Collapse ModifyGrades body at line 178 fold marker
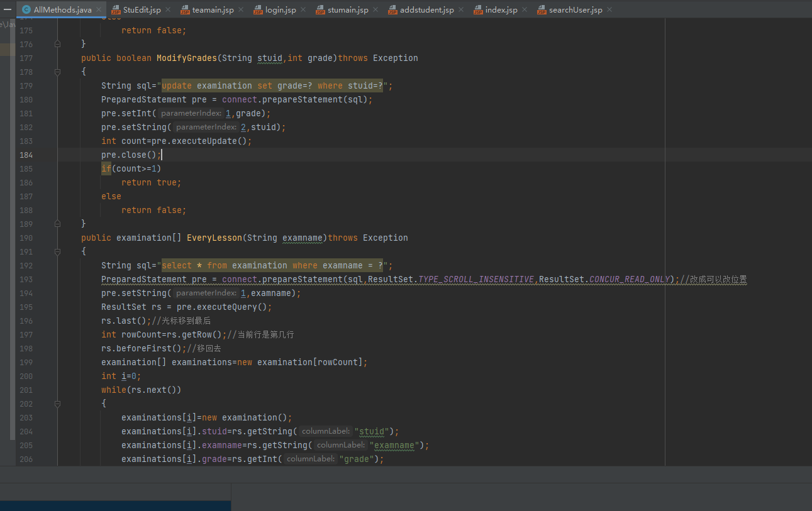 pos(57,72)
